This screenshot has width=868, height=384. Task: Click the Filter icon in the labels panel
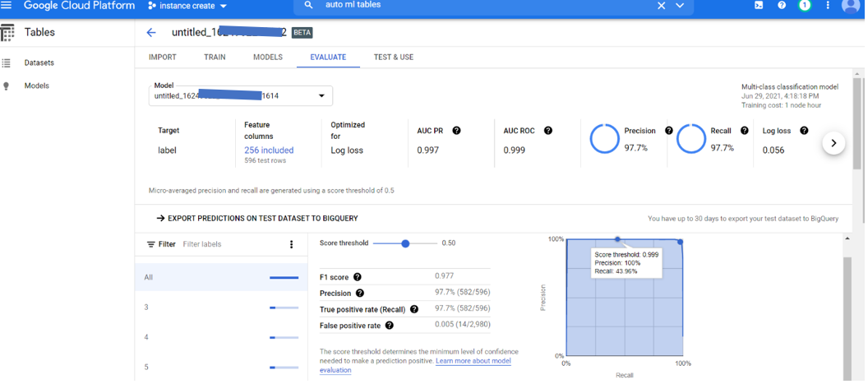point(150,244)
